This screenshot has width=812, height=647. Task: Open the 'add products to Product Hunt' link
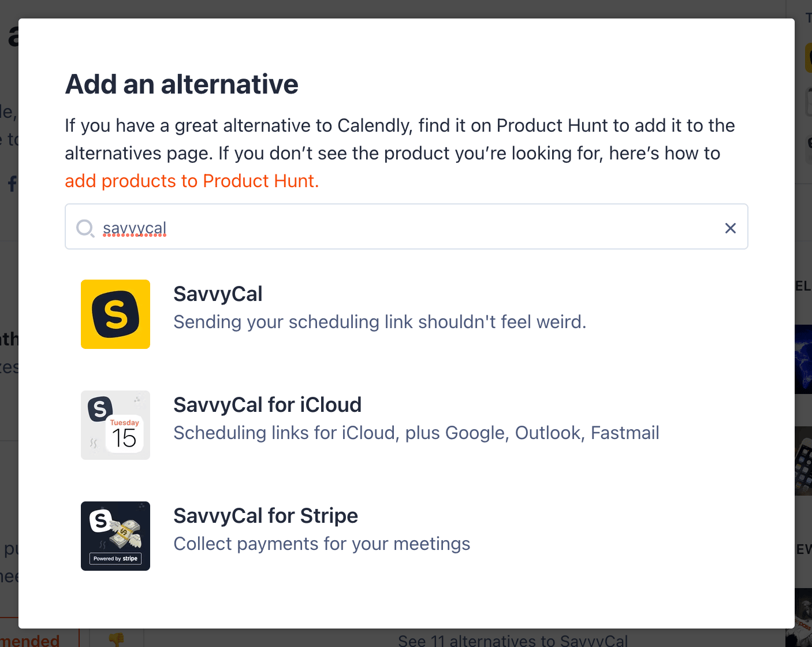[x=192, y=181]
